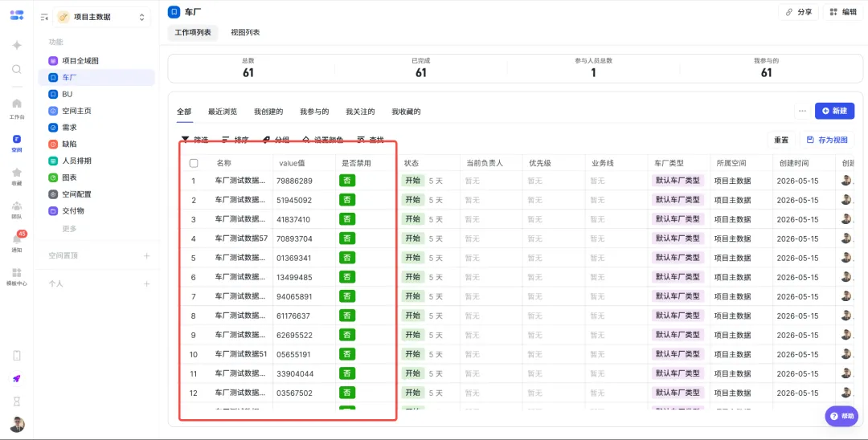Open the 筛选 filter tool
Viewport: 868px width, 440px height.
194,139
